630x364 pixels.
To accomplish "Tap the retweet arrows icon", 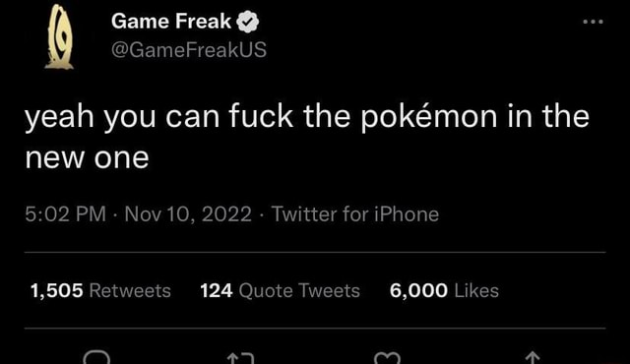I will tap(240, 357).
